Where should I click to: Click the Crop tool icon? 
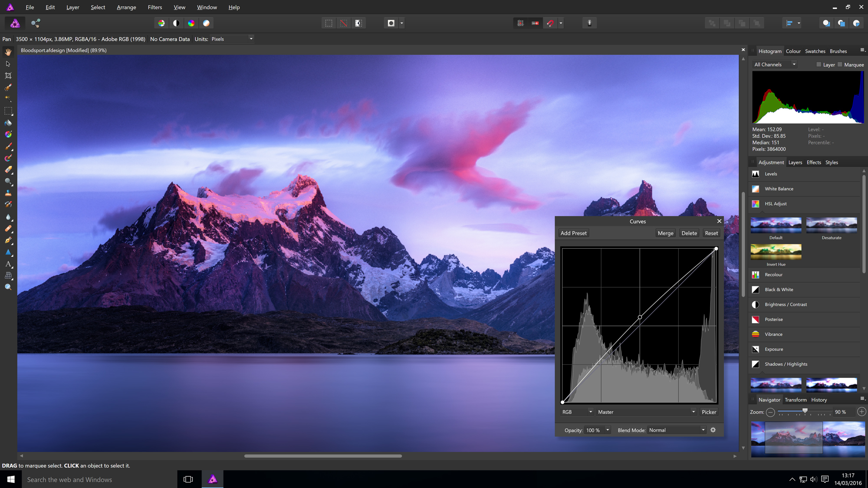click(x=8, y=75)
